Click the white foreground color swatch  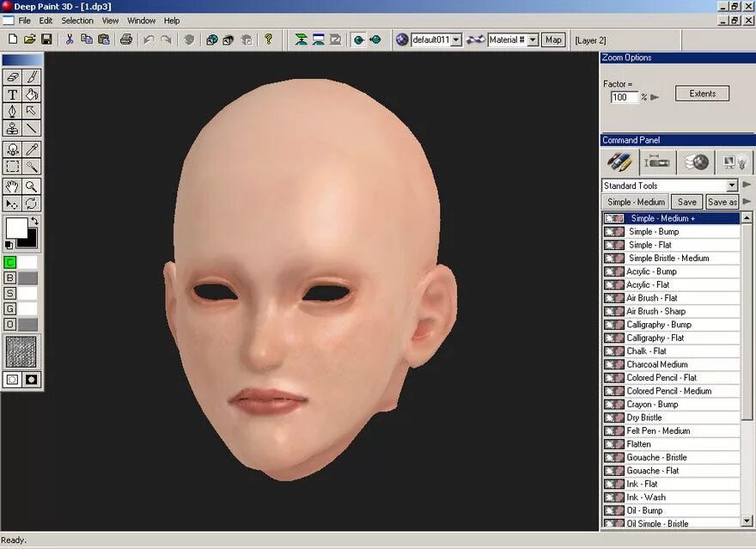(16, 228)
